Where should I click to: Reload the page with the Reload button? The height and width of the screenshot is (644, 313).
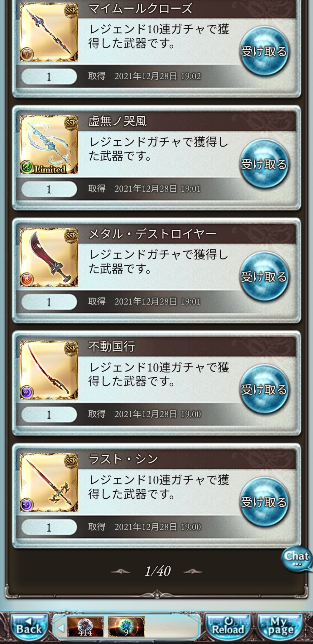pyautogui.click(x=228, y=626)
